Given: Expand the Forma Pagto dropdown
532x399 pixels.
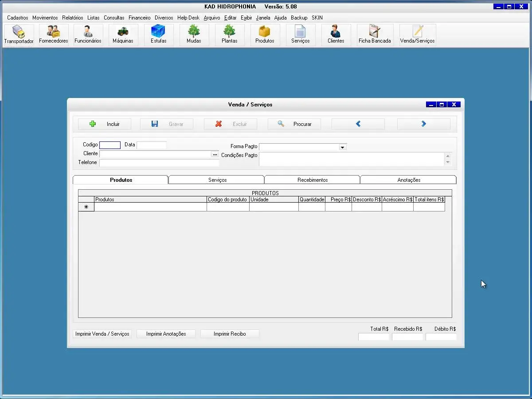Looking at the screenshot, I should [342, 147].
